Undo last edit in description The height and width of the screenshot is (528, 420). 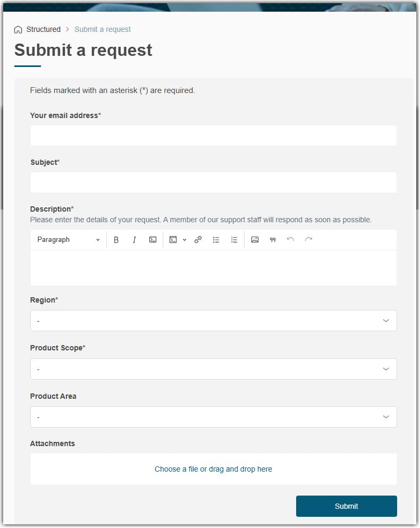pos(290,240)
